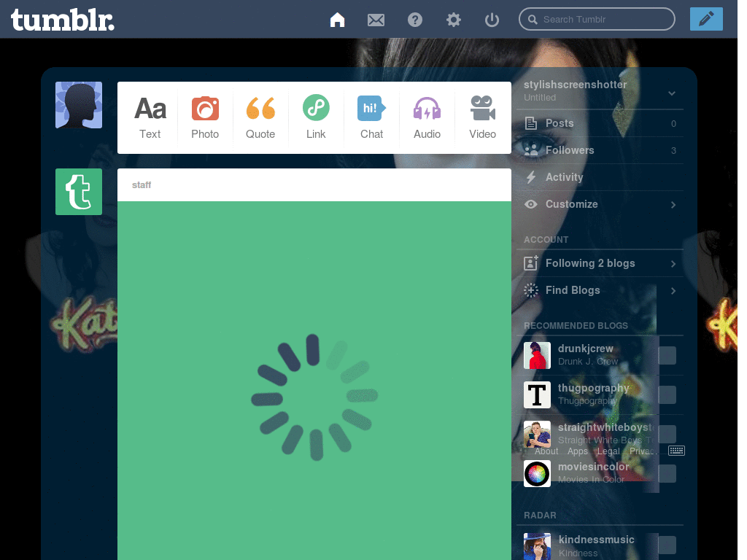Click the Posts count '0'
The image size is (747, 560).
click(x=673, y=124)
